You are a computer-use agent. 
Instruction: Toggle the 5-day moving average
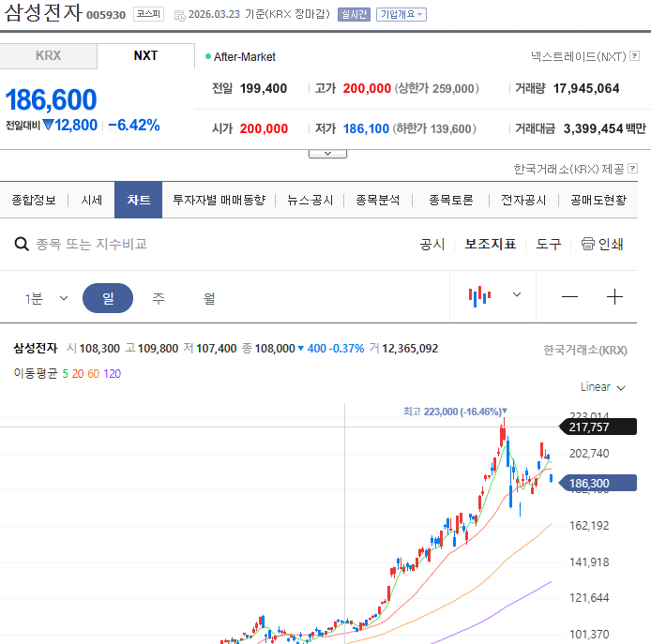(65, 374)
